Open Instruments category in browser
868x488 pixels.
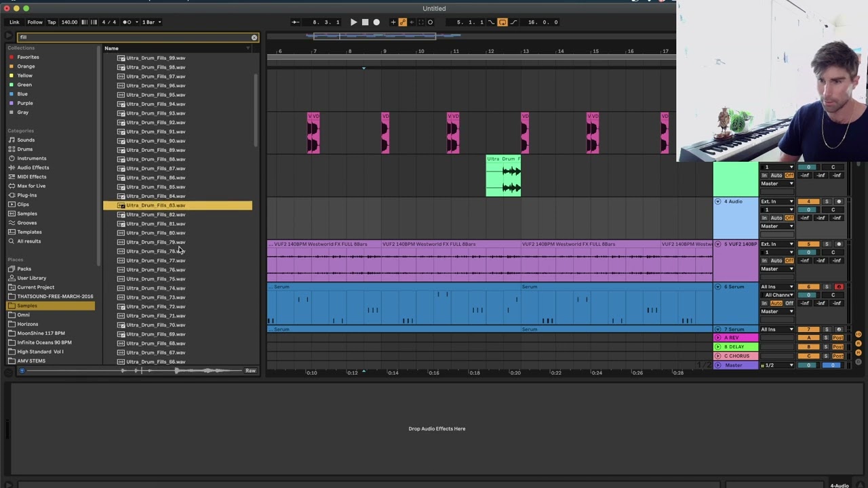(x=31, y=158)
